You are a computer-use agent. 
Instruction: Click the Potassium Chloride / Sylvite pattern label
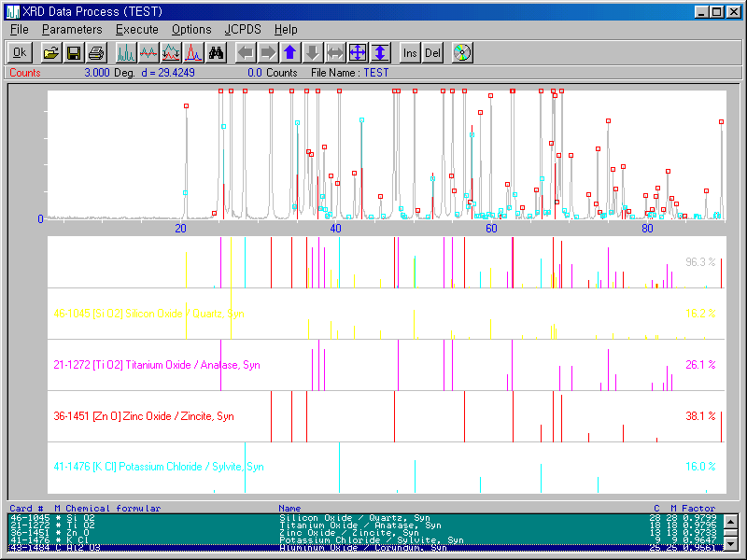(x=159, y=467)
